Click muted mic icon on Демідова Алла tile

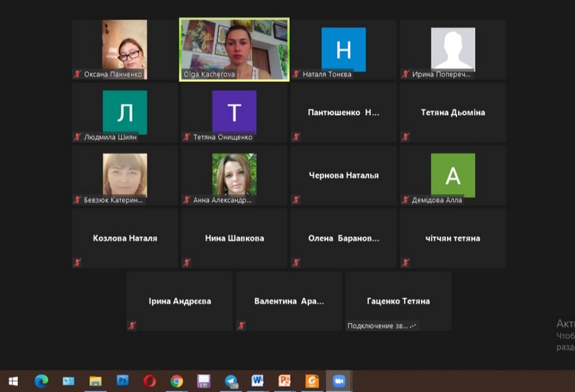(x=405, y=200)
